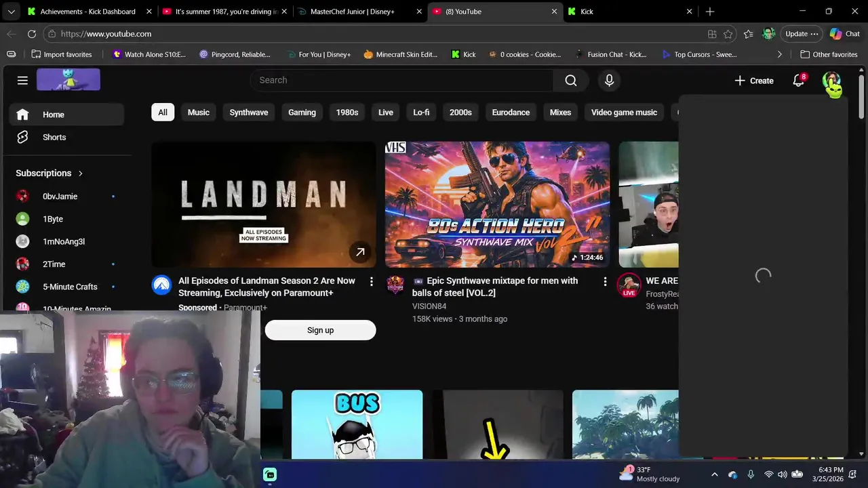This screenshot has height=488, width=868.
Task: Open 1Byte subscription channel
Action: click(x=66, y=219)
